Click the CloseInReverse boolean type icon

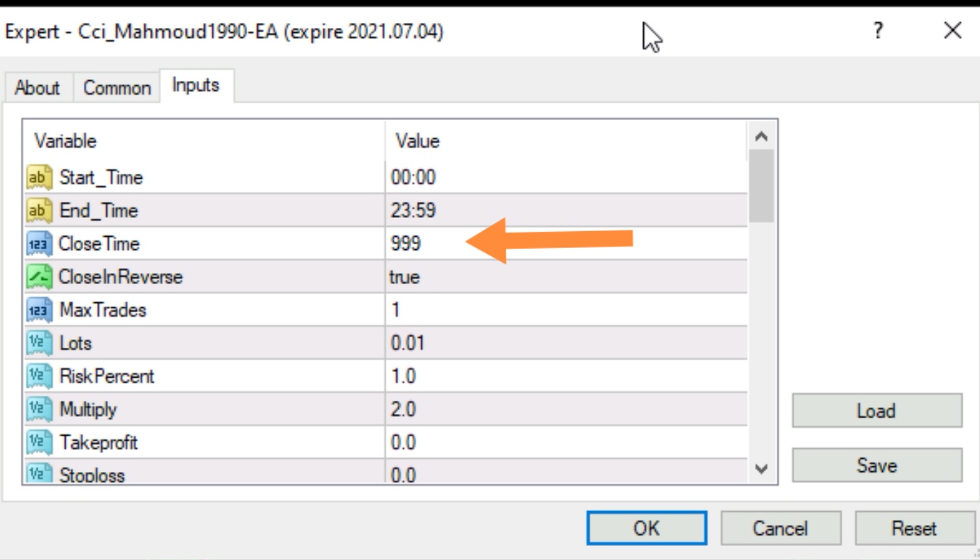pyautogui.click(x=39, y=277)
